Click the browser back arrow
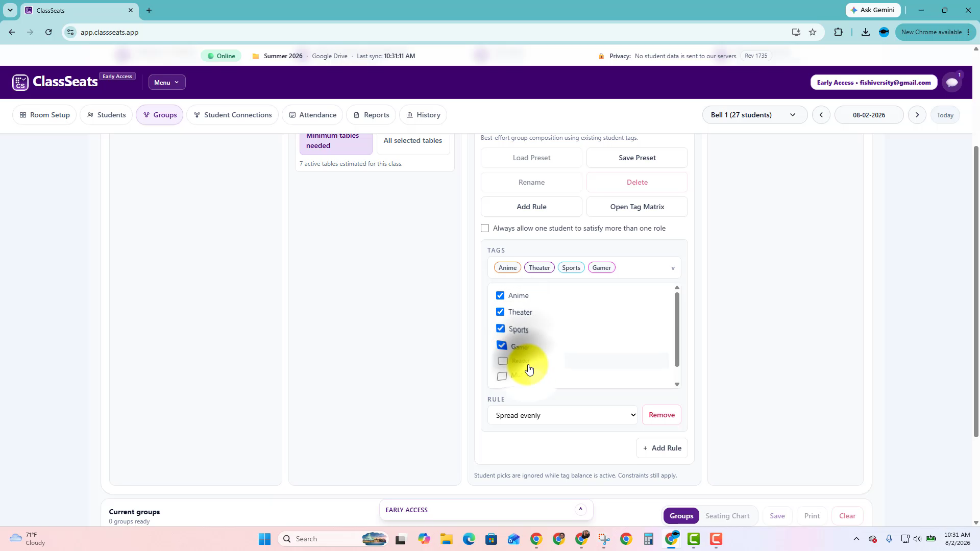 pyautogui.click(x=12, y=32)
